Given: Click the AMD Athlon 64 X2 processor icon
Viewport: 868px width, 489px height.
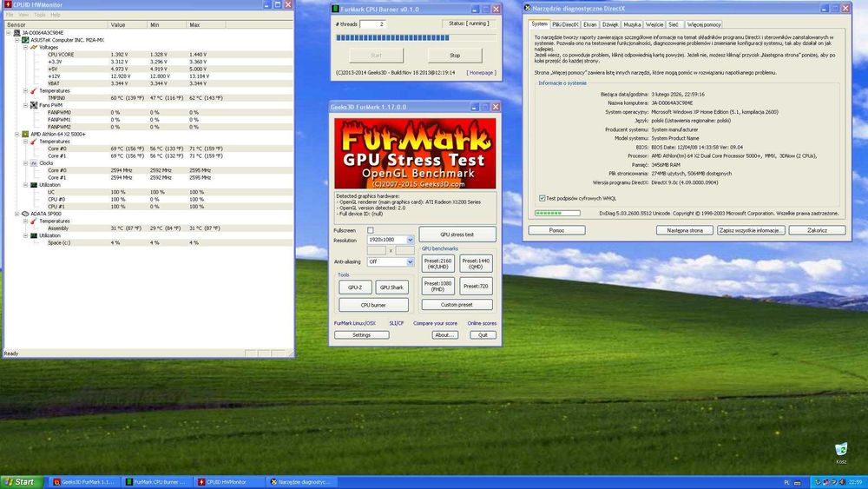Looking at the screenshot, I should [25, 134].
